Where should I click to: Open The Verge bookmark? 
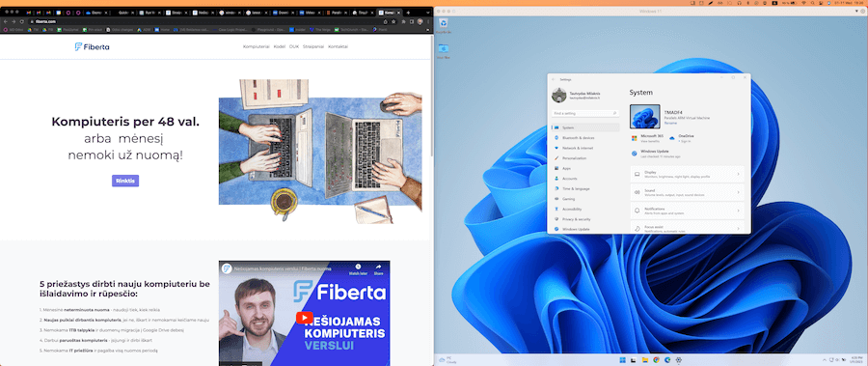[320, 29]
